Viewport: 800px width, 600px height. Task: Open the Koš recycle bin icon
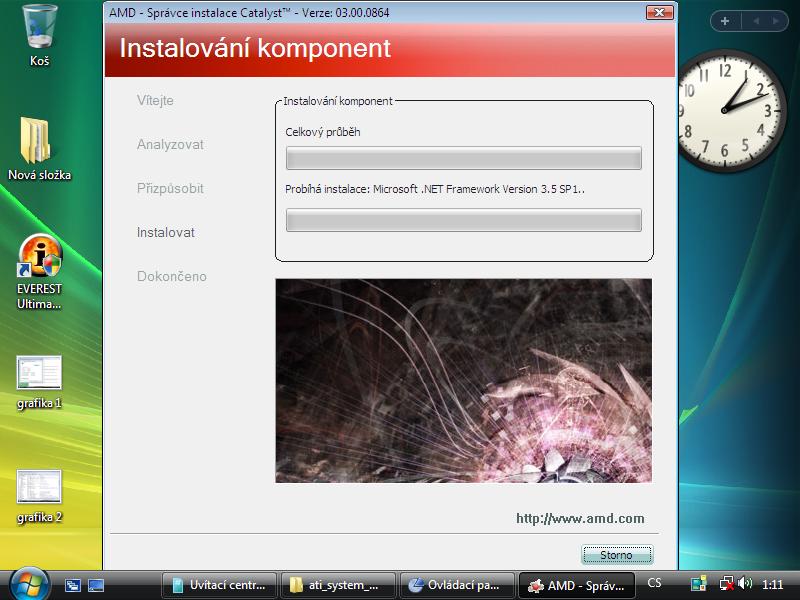(x=39, y=34)
